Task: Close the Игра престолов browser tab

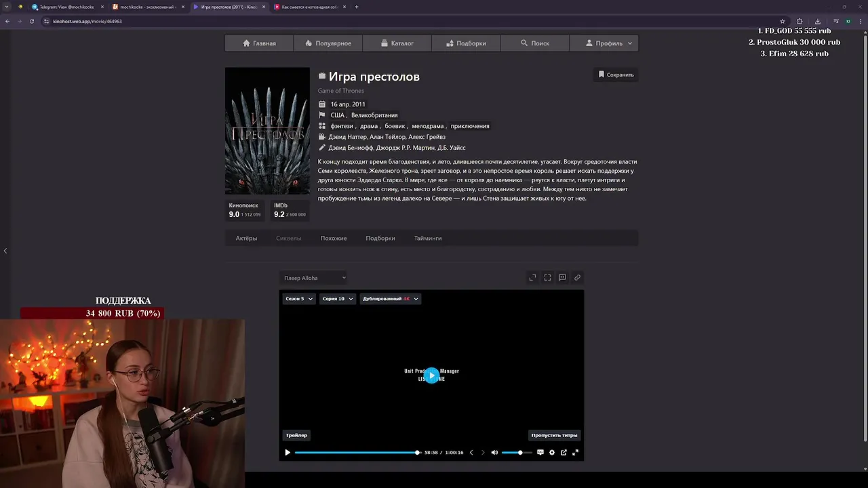Action: tap(264, 7)
